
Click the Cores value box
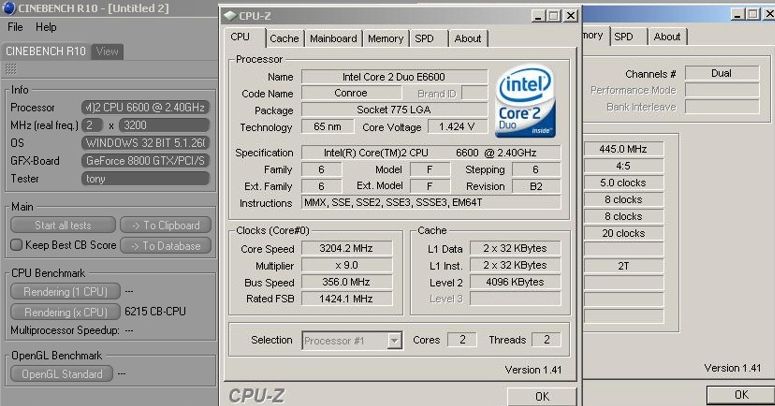point(462,340)
